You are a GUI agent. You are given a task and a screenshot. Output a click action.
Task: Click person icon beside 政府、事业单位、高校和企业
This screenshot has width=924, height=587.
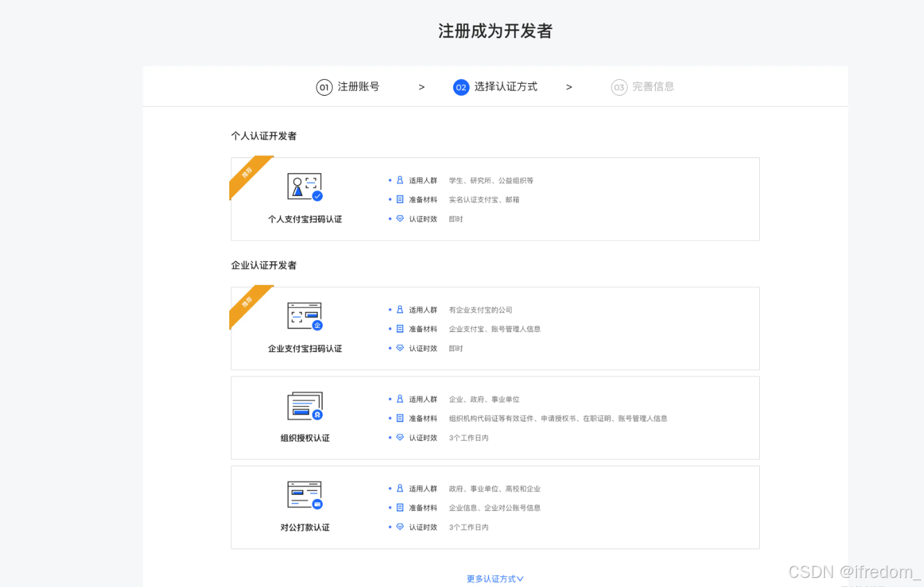click(400, 489)
